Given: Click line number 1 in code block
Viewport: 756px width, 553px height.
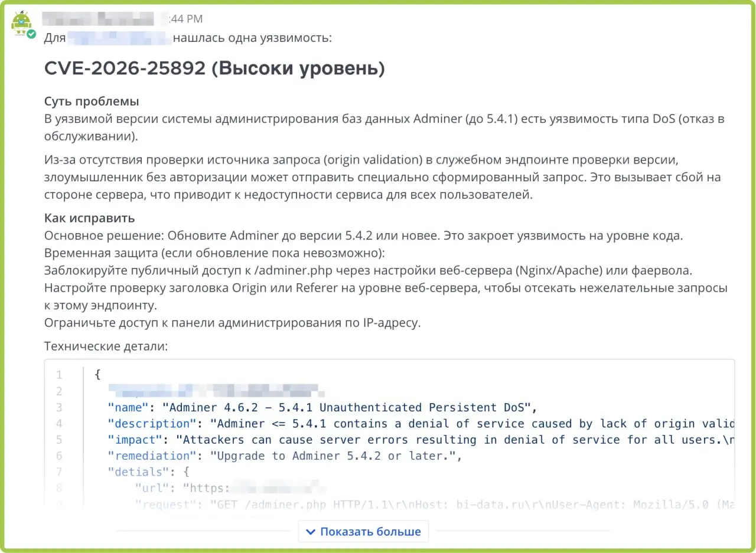Looking at the screenshot, I should click(59, 375).
